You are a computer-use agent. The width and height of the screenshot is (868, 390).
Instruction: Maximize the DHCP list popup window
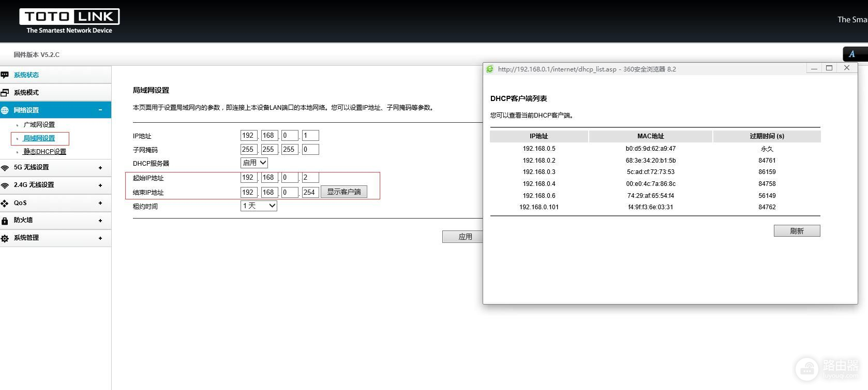(x=829, y=68)
